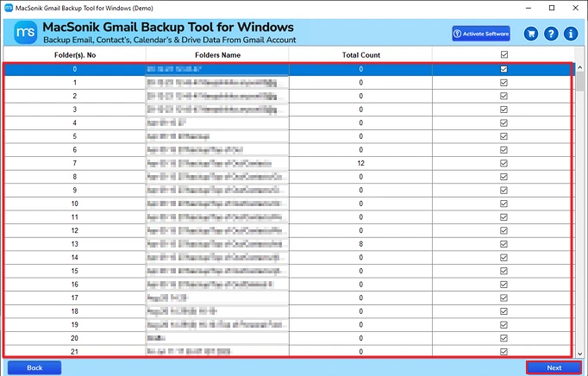Viewport: 588px width, 376px height.
Task: Select folder row number 0
Action: point(74,69)
